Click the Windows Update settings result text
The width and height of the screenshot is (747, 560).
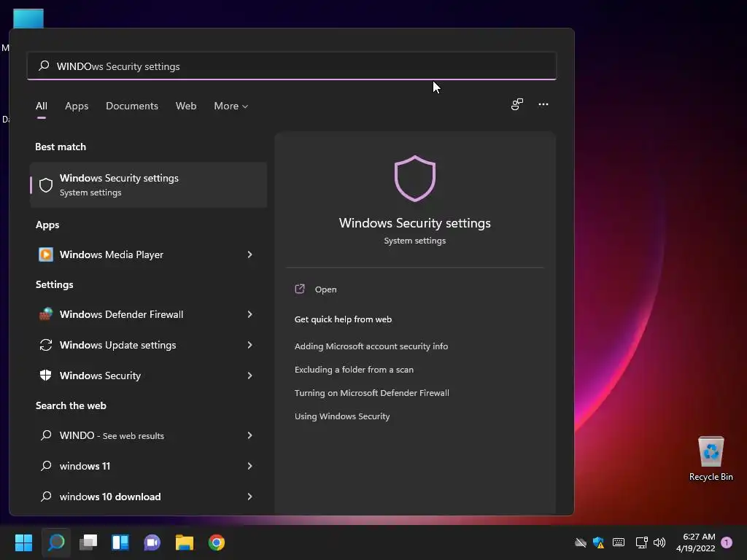tap(117, 345)
